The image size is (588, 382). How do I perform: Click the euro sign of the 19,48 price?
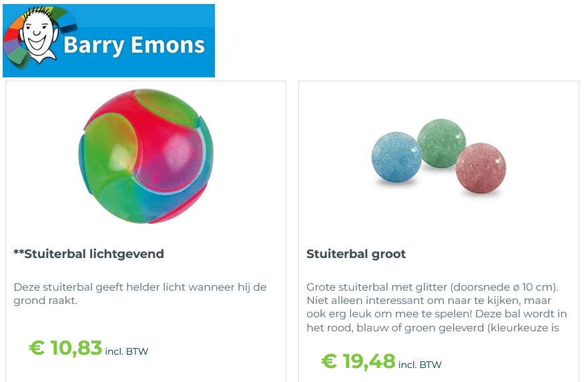point(329,361)
